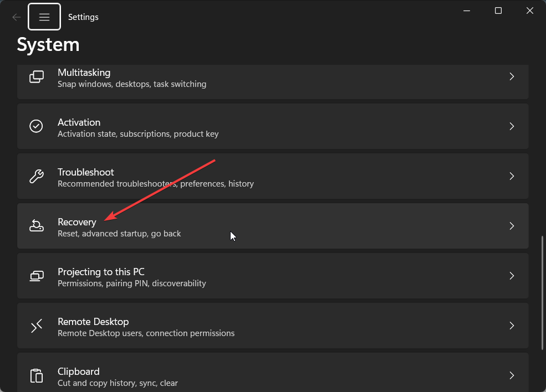Open Troubleshoot using its right chevron
This screenshot has height=392, width=546.
point(512,176)
